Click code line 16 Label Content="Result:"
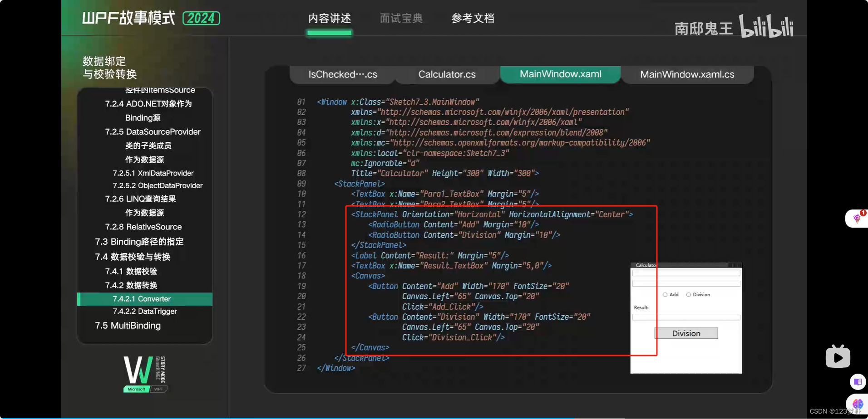Viewport: 868px width, 419px height. [430, 255]
